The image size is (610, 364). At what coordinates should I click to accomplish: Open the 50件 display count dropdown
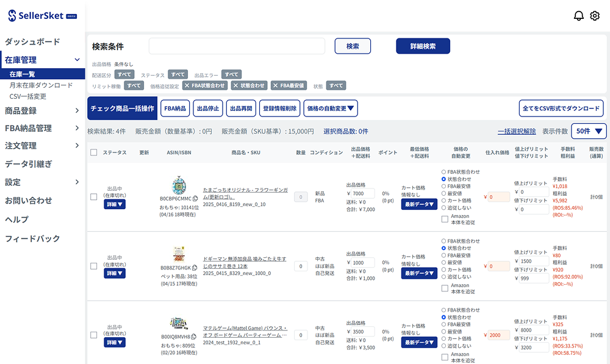point(589,131)
